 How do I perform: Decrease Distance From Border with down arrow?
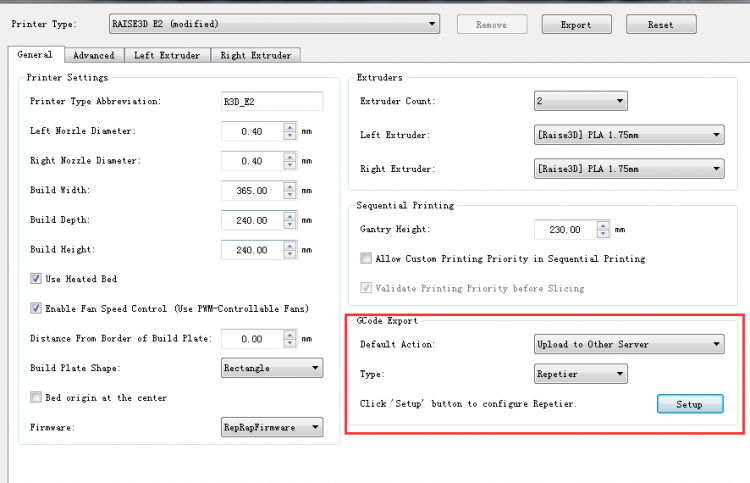pyautogui.click(x=290, y=343)
